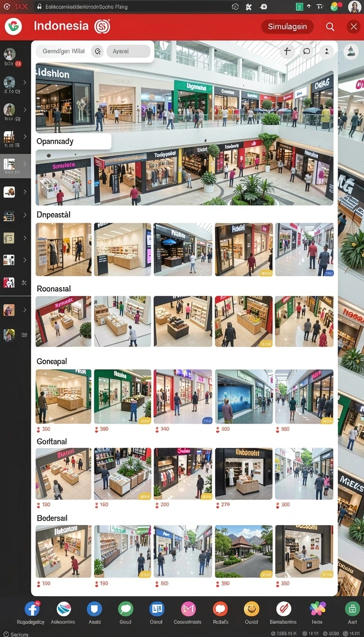Open Gorftanal thumbnail priced 279
The height and width of the screenshot is (637, 364).
[244, 473]
